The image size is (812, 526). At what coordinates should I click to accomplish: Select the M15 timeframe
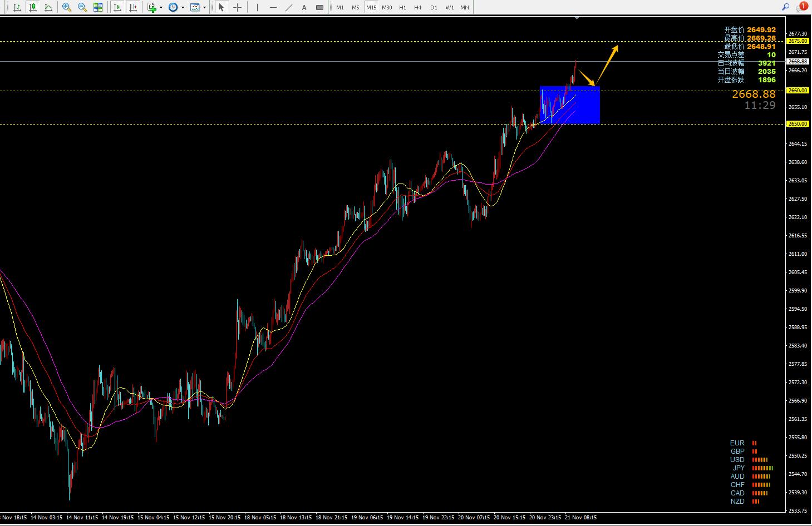tap(371, 7)
